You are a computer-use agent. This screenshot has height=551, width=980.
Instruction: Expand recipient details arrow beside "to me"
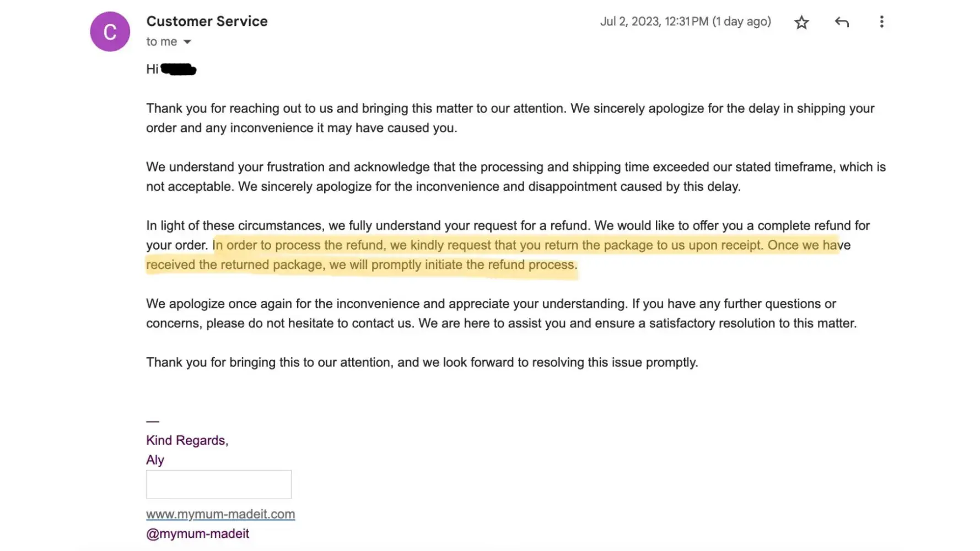pyautogui.click(x=187, y=42)
